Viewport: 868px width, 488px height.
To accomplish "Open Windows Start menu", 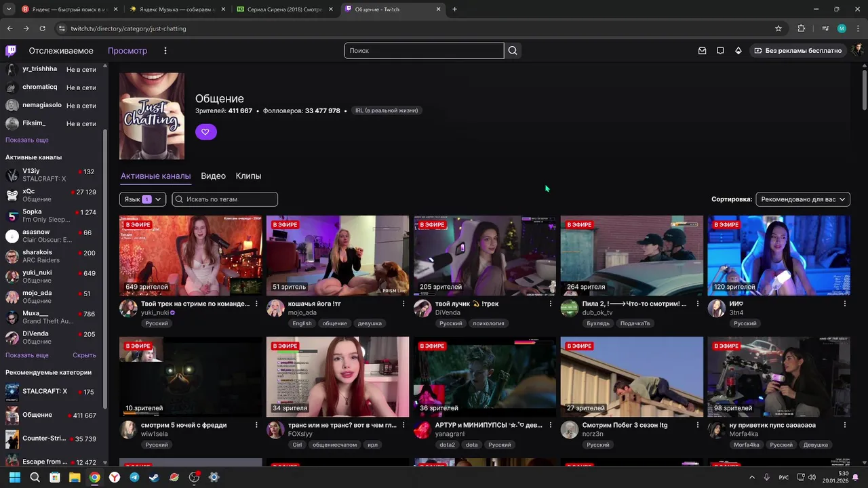I will point(14,477).
